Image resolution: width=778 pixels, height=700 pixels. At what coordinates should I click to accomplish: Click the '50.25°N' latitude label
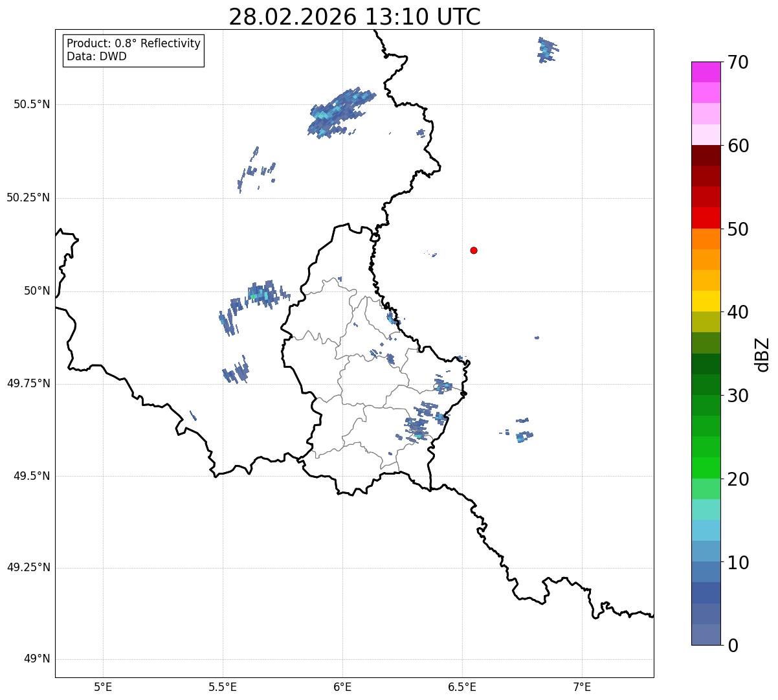point(28,198)
